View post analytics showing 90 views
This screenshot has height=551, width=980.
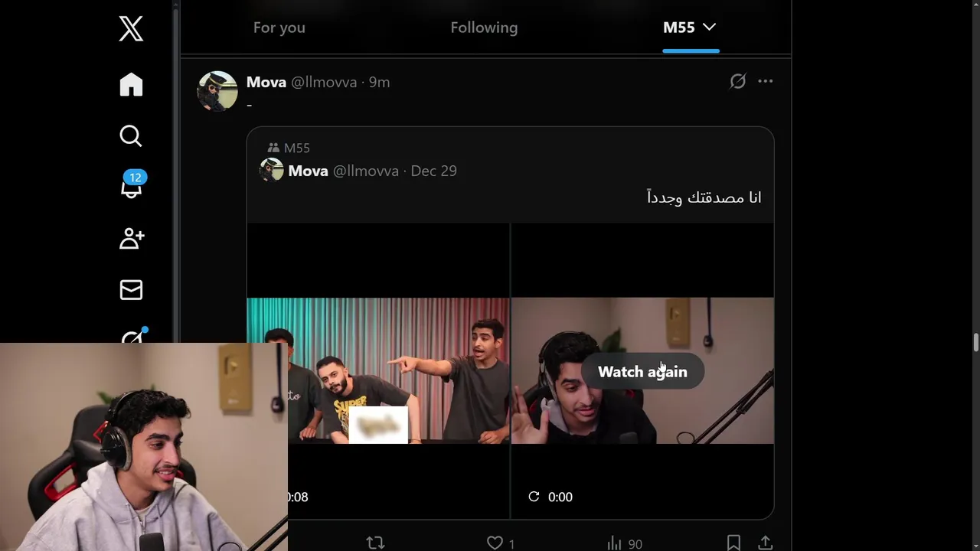[624, 543]
